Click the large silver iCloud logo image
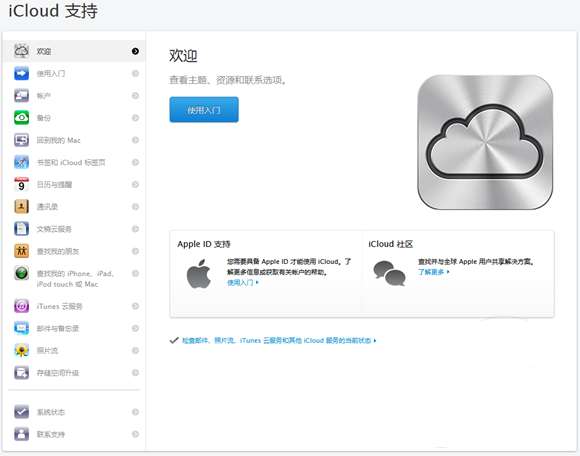 coord(485,142)
